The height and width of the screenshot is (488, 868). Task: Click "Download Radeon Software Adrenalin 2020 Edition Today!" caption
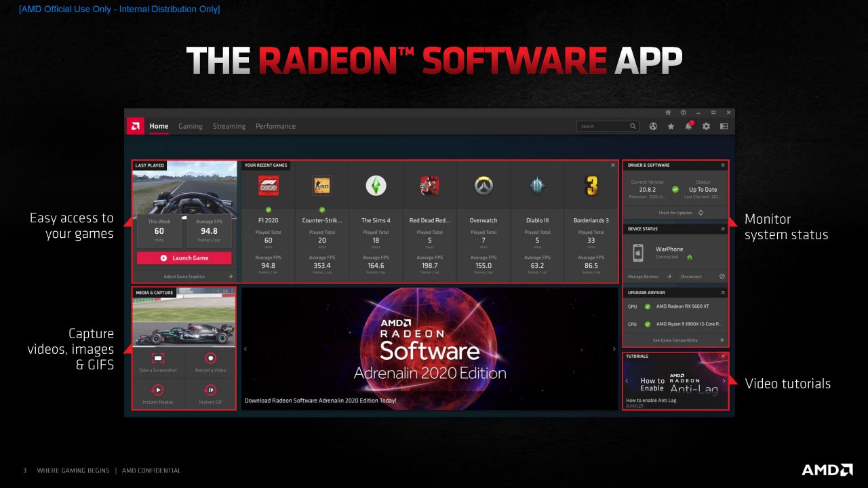point(321,401)
